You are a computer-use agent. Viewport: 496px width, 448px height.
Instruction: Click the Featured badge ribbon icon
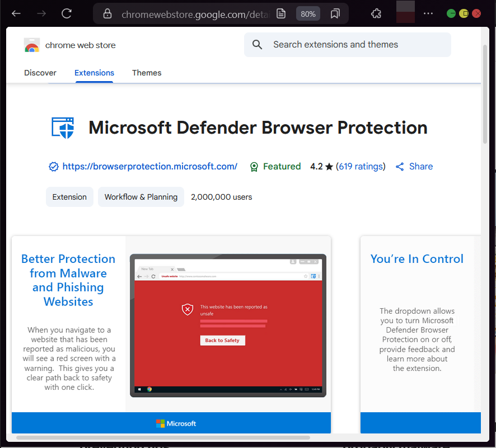tap(254, 167)
